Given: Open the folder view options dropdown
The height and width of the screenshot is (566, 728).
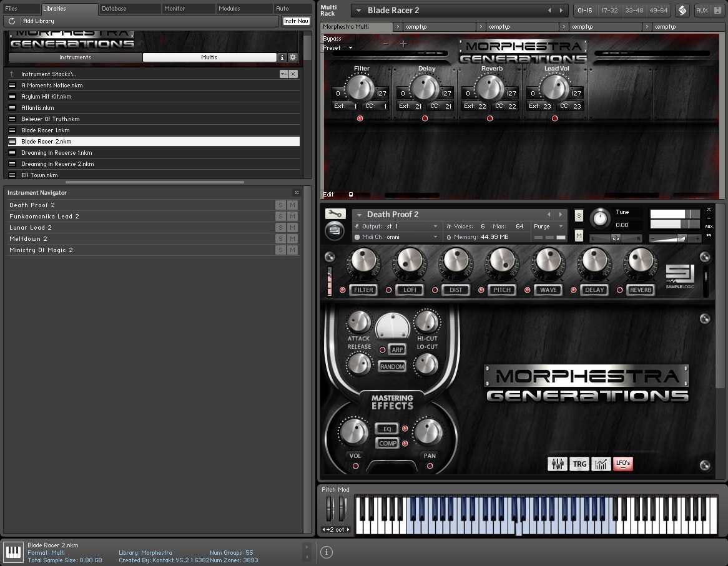Looking at the screenshot, I should tap(283, 74).
